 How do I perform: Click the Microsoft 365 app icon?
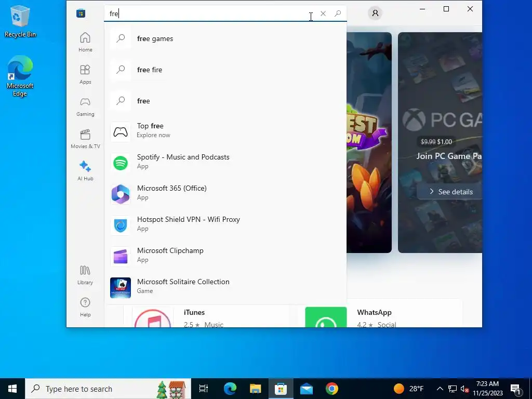pos(121,194)
